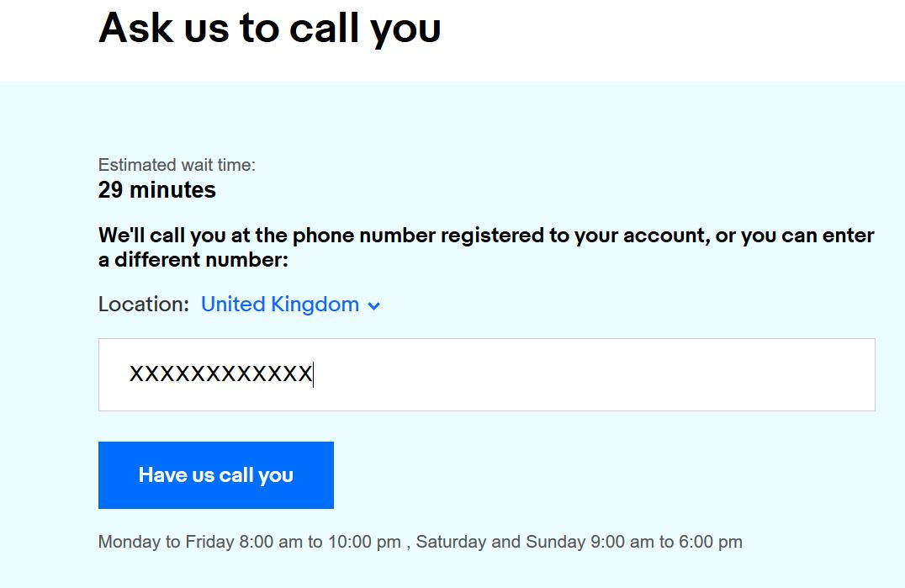This screenshot has width=905, height=588.
Task: Click the "a different number:" text line
Action: [193, 260]
